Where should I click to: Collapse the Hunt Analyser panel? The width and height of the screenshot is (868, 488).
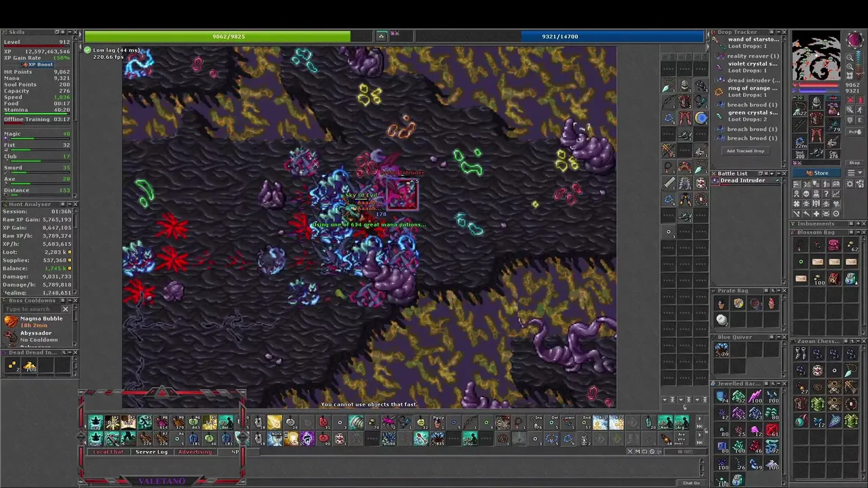pyautogui.click(x=70, y=204)
